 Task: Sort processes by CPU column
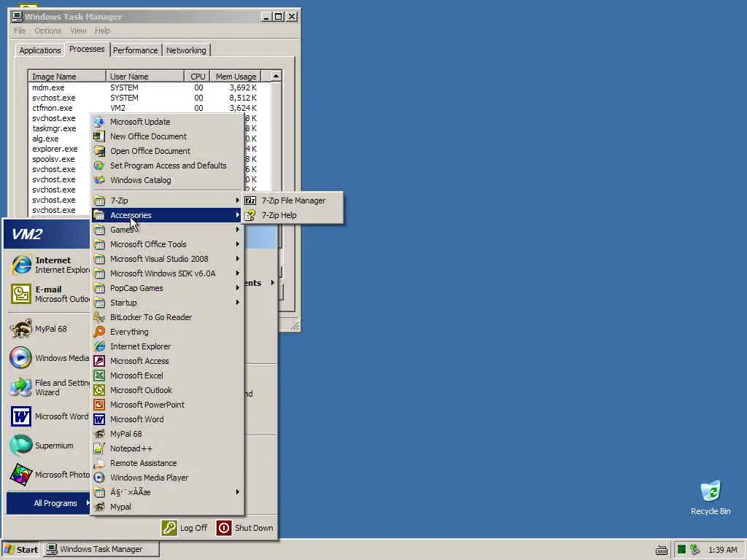[197, 77]
